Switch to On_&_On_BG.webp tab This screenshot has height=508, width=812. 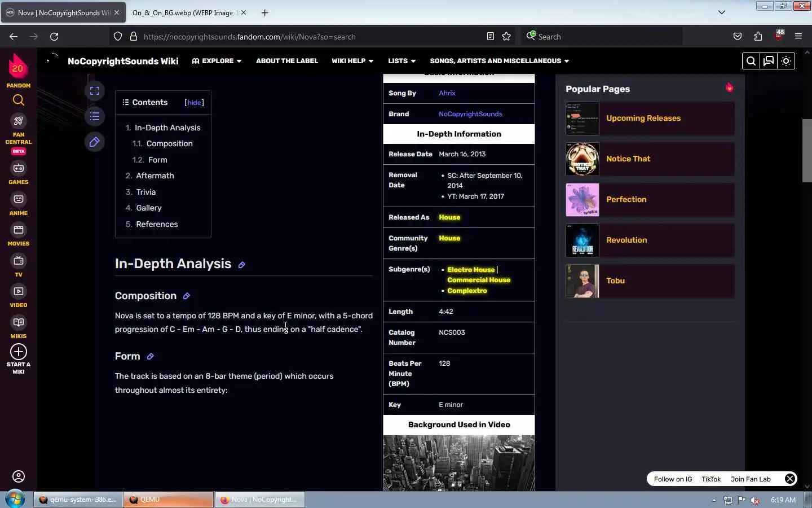coord(183,12)
